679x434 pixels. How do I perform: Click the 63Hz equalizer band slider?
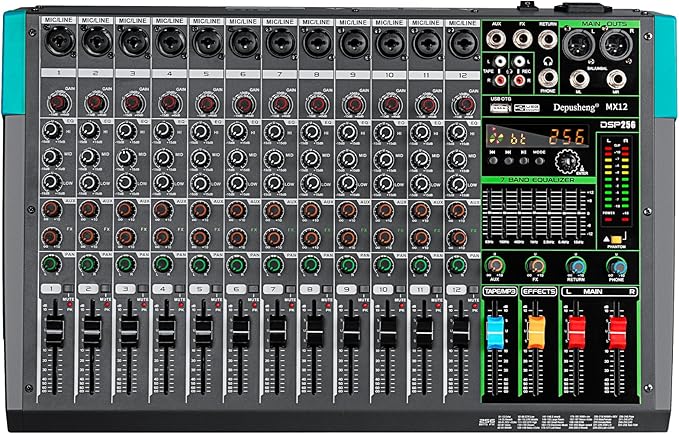(489, 214)
